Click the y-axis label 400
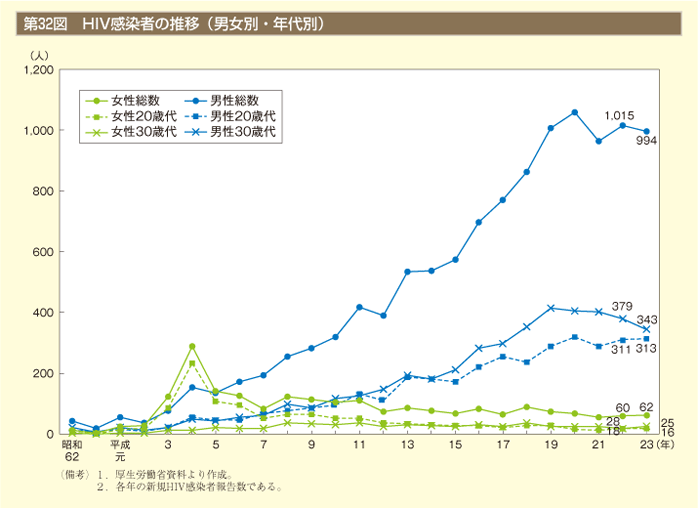The image size is (698, 508). pos(43,313)
